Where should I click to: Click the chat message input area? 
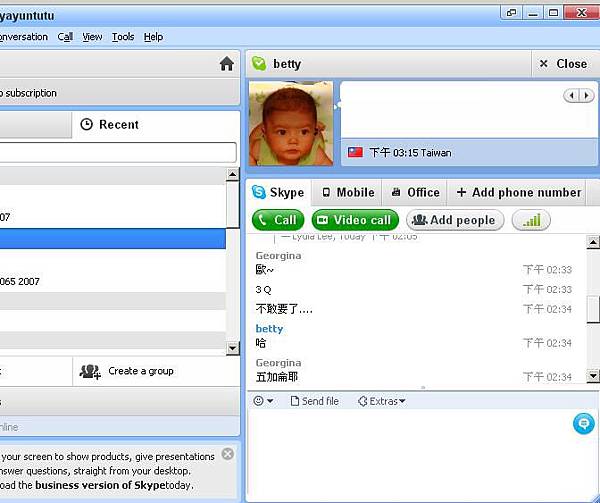409,453
